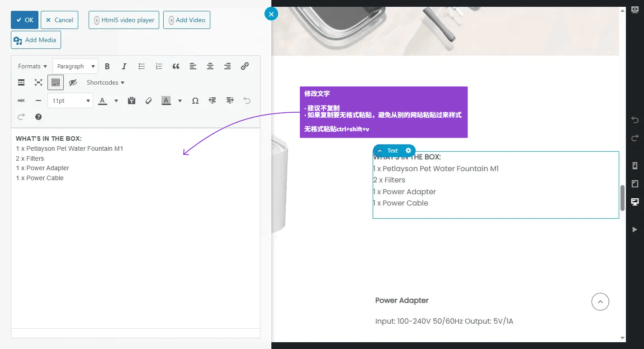Screen dimensions: 644x349
Task: Open the Paragraph format dropdown
Action: (75, 67)
